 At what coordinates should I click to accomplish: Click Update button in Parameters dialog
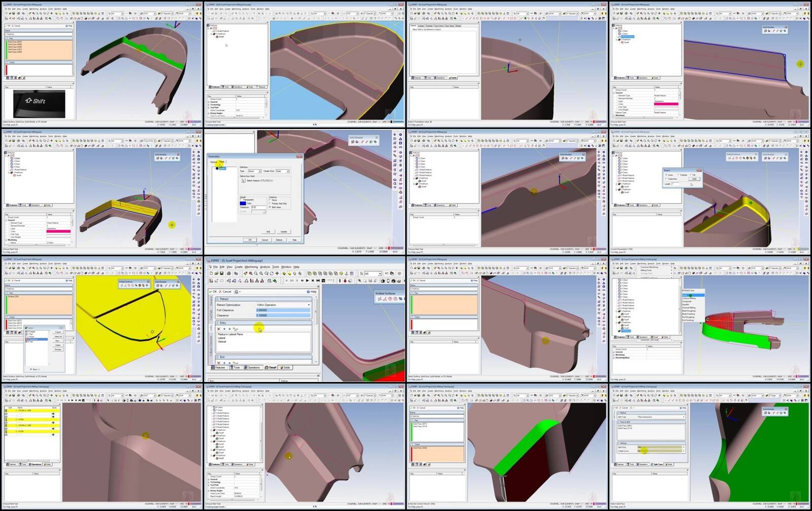coord(284,232)
